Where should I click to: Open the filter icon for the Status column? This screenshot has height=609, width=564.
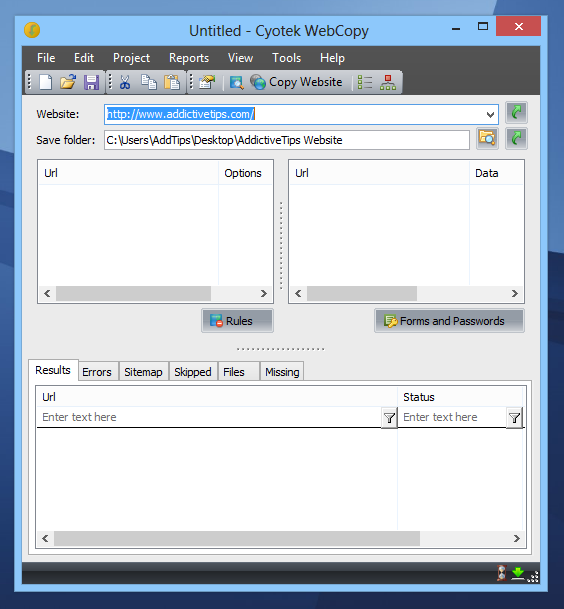pyautogui.click(x=514, y=418)
